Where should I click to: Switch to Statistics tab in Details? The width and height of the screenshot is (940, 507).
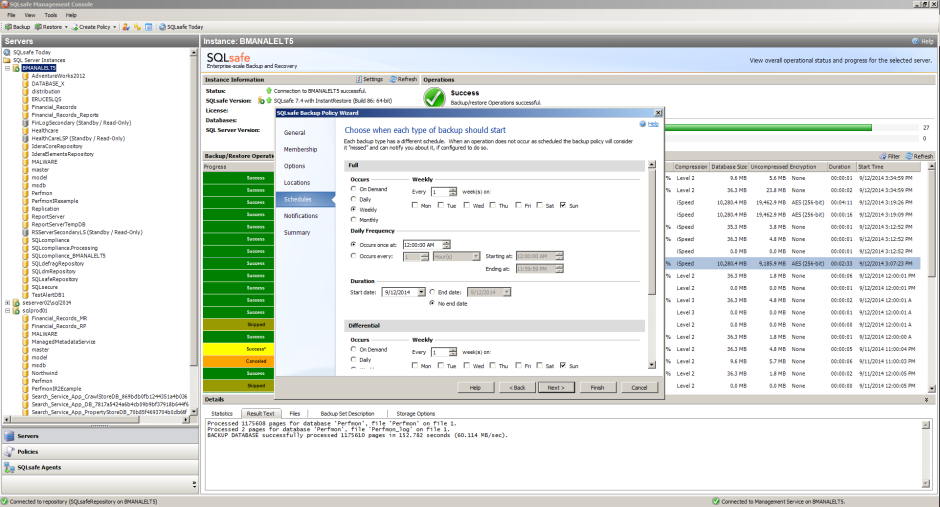[222, 414]
